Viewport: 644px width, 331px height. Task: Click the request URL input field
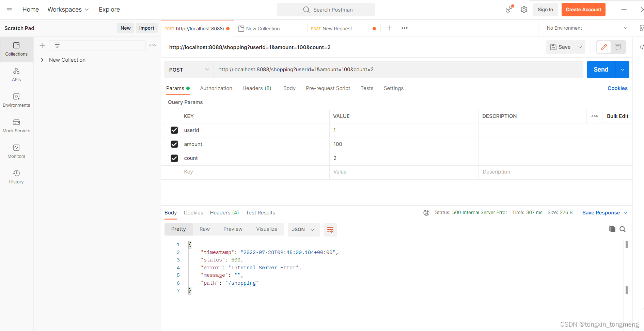pos(398,70)
